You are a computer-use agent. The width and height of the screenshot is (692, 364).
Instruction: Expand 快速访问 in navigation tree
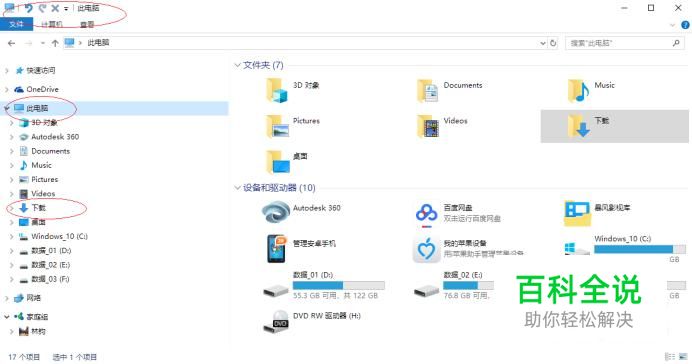pyautogui.click(x=7, y=71)
